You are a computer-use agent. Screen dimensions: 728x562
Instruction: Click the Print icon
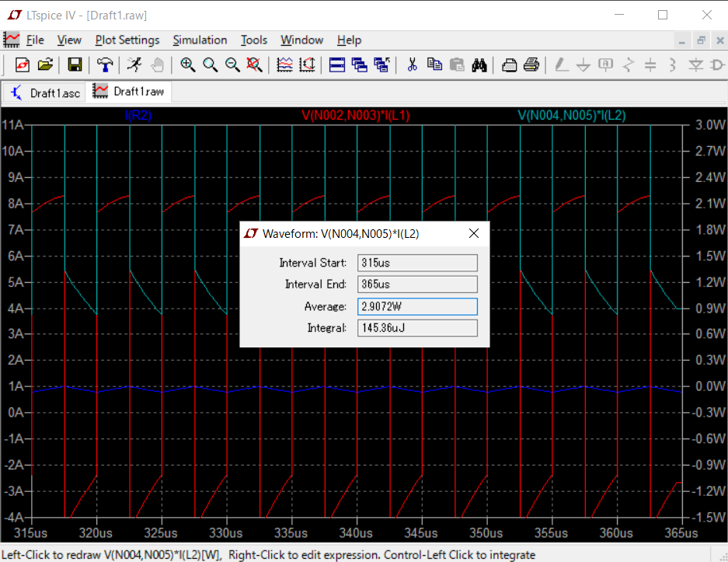531,65
